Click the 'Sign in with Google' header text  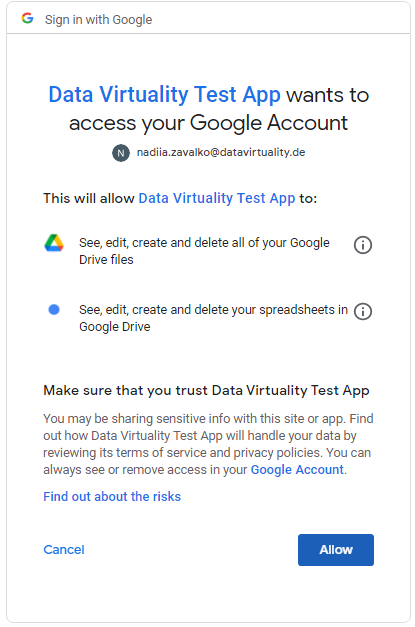pos(98,19)
